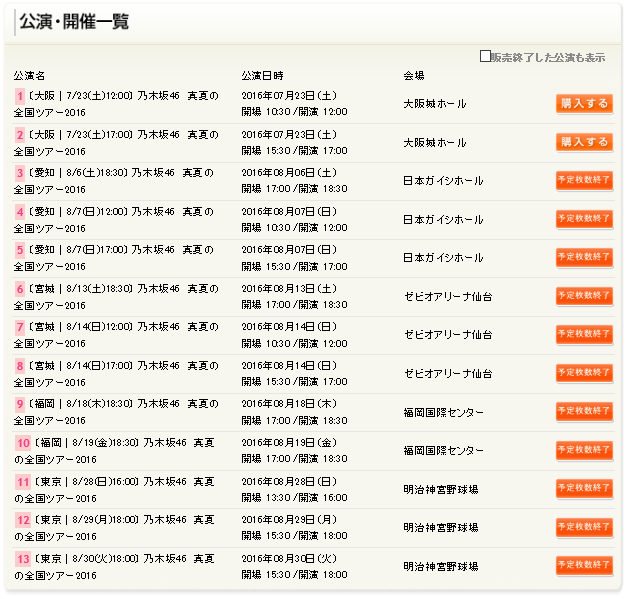Screen dimensions: 627x599
Task: Click show title 〔宮城 | 8/14(日)12:00〕
Action: tap(80, 327)
